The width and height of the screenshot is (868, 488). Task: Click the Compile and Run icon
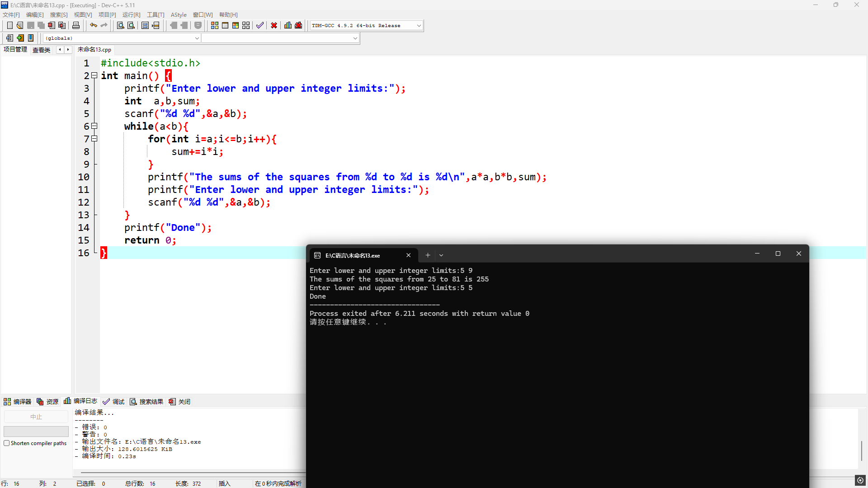pos(236,25)
